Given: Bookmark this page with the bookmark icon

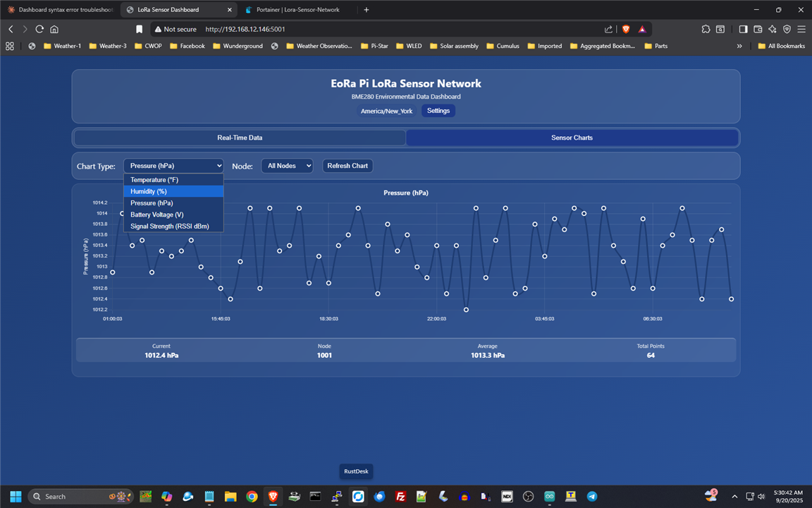Looking at the screenshot, I should [139, 29].
